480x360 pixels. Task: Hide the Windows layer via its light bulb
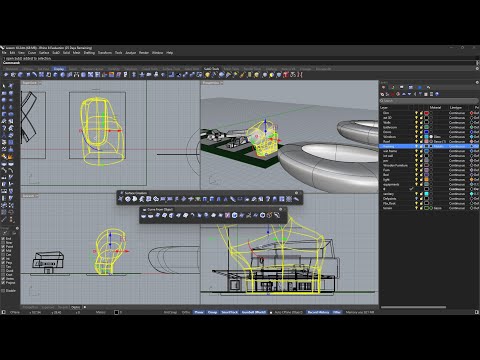[x=416, y=137]
